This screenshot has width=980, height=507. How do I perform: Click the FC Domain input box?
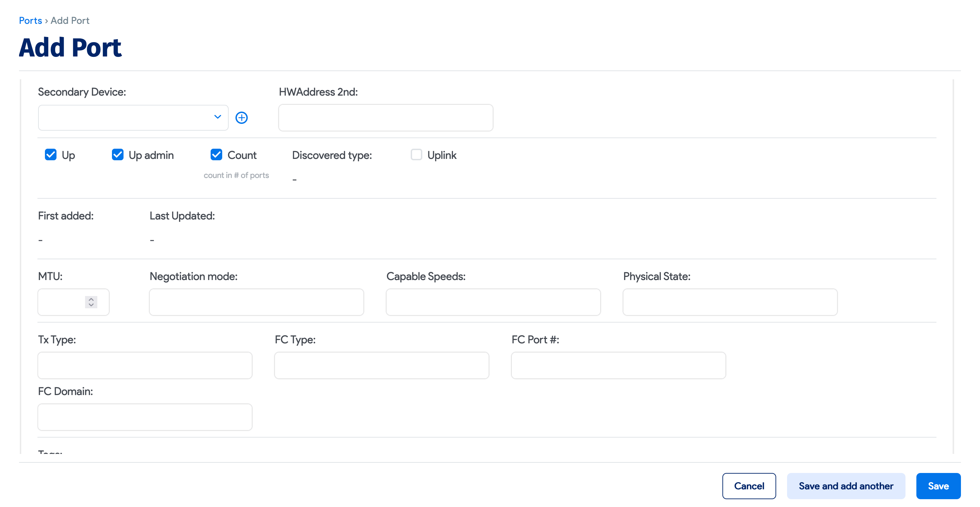point(145,417)
